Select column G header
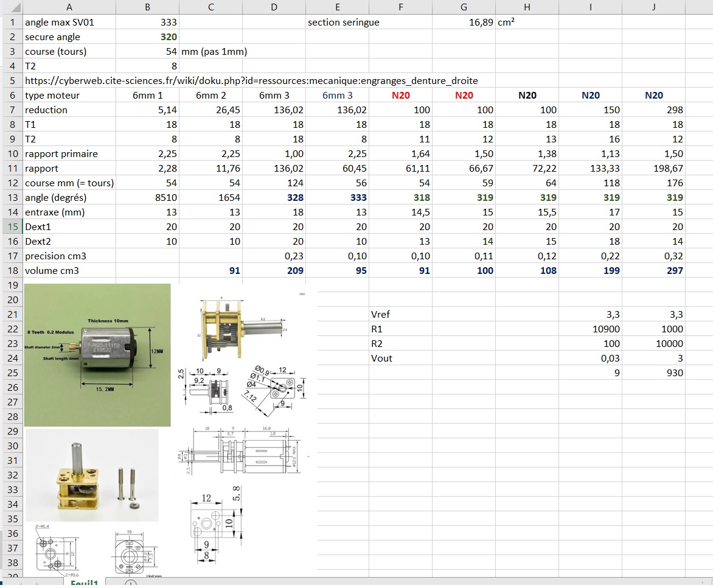 (464, 7)
